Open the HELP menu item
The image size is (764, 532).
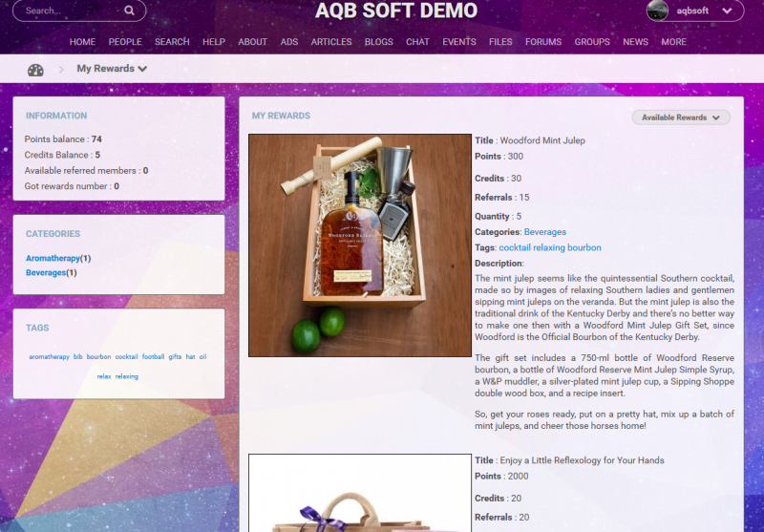coord(214,42)
